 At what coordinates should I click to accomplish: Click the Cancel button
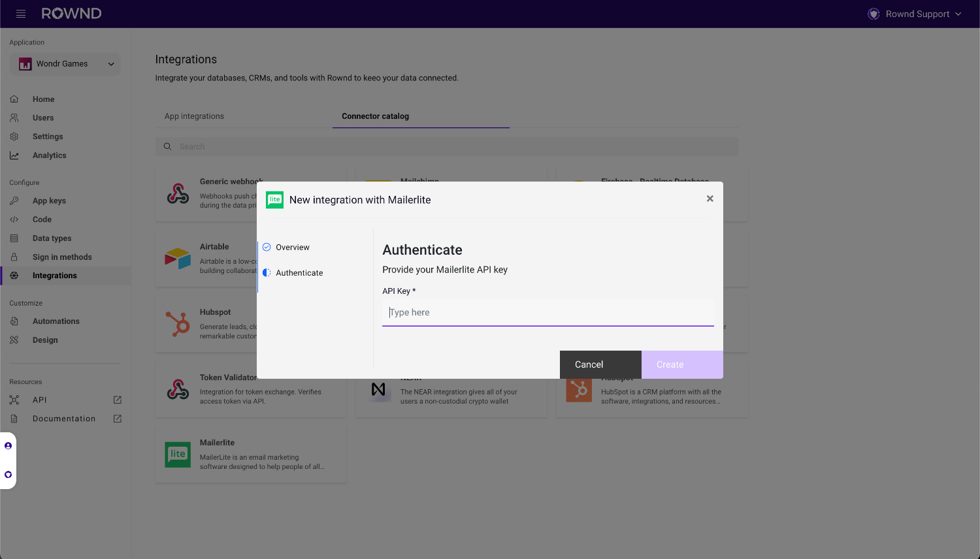click(x=600, y=364)
